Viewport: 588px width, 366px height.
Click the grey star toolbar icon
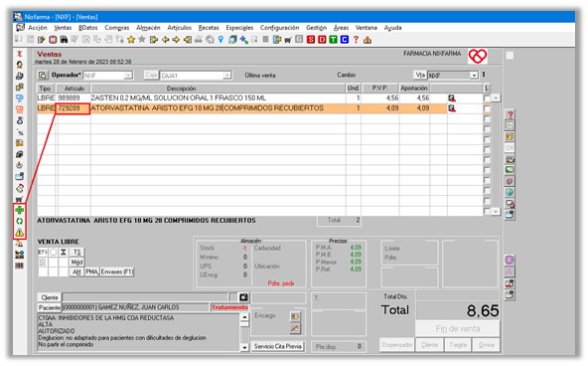click(142, 40)
